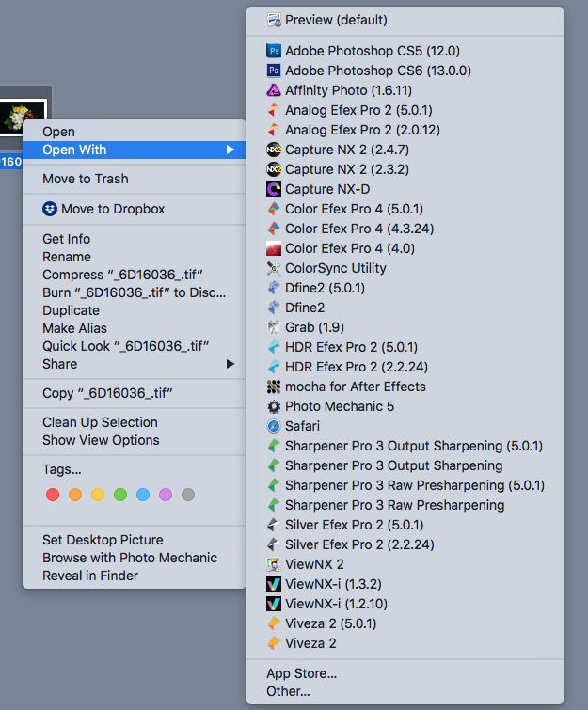Click red icon beside Color Efex Pro 4 (4.0)
The image size is (588, 710).
pyautogui.click(x=274, y=248)
